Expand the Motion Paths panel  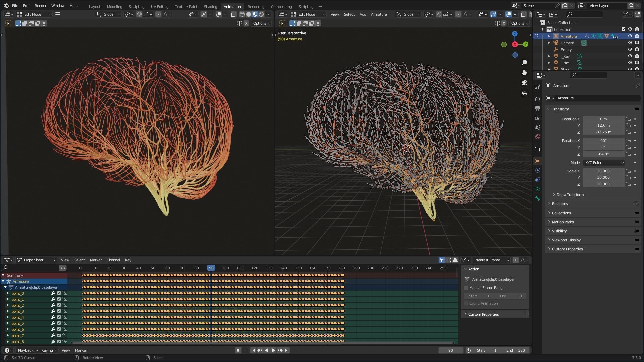(x=562, y=222)
